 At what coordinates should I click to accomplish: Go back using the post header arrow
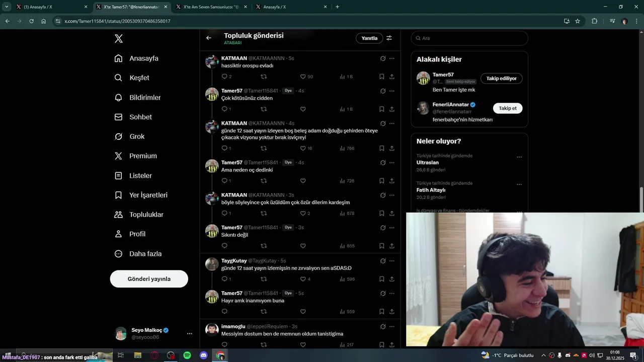[x=209, y=38]
